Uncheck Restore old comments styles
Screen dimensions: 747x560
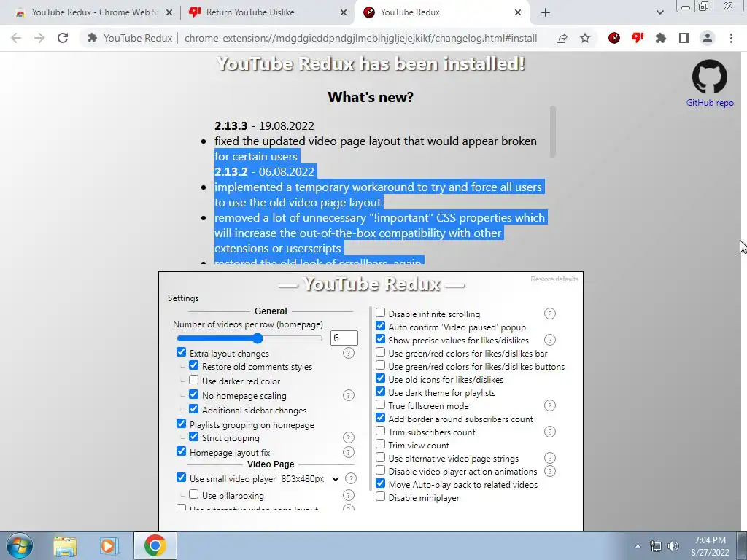tap(193, 365)
